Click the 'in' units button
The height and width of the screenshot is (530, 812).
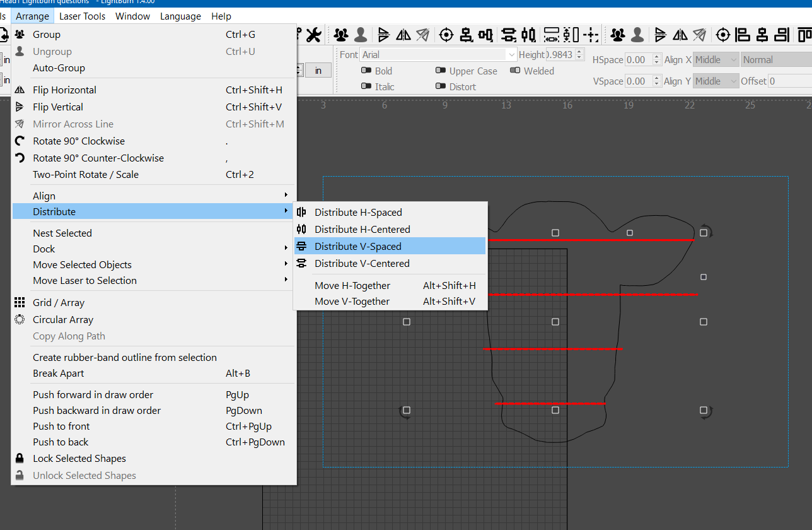(x=318, y=70)
